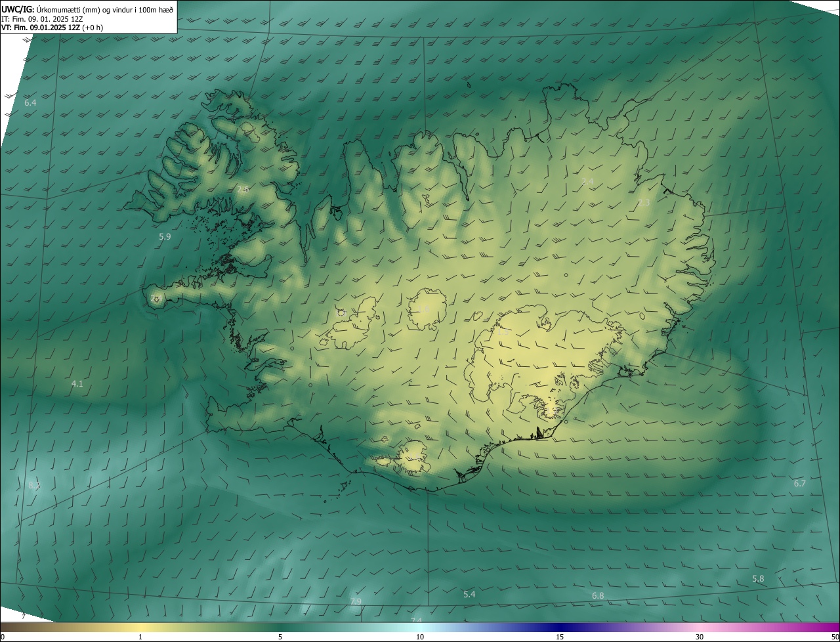840x642 pixels.
Task: Click the 1.5 value on Vatnajökull glacier
Action: point(503,332)
